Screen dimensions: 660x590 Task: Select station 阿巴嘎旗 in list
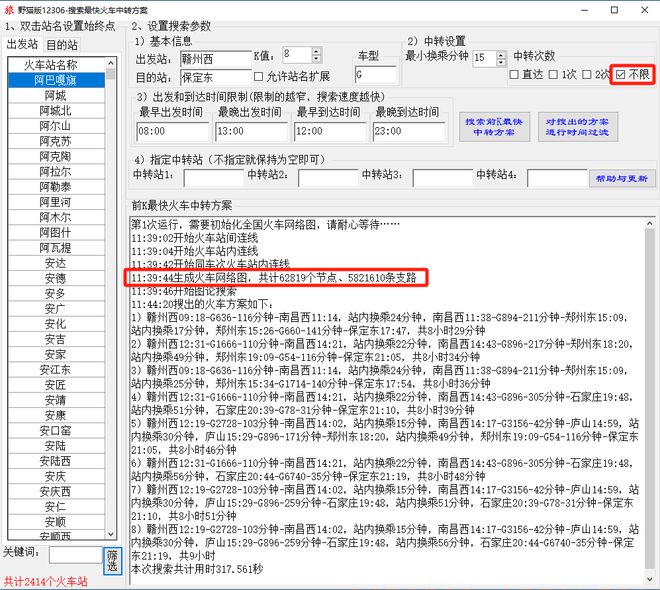pyautogui.click(x=56, y=80)
